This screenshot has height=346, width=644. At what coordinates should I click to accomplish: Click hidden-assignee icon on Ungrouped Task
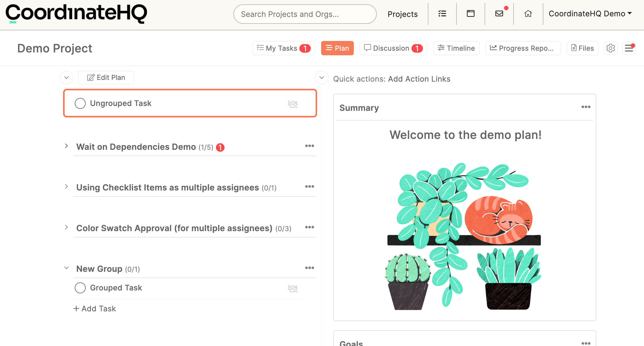(293, 104)
